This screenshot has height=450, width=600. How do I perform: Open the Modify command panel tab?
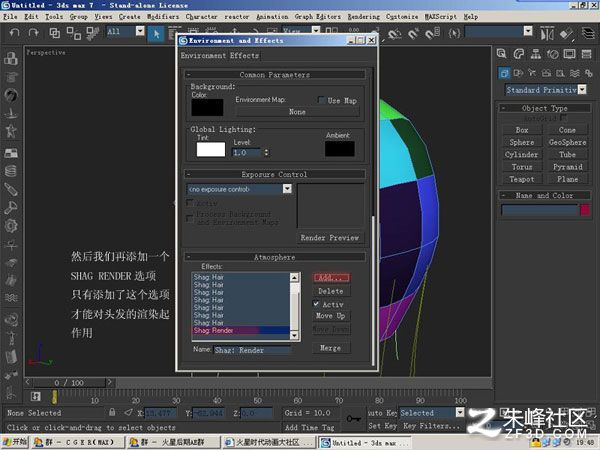tap(519, 54)
